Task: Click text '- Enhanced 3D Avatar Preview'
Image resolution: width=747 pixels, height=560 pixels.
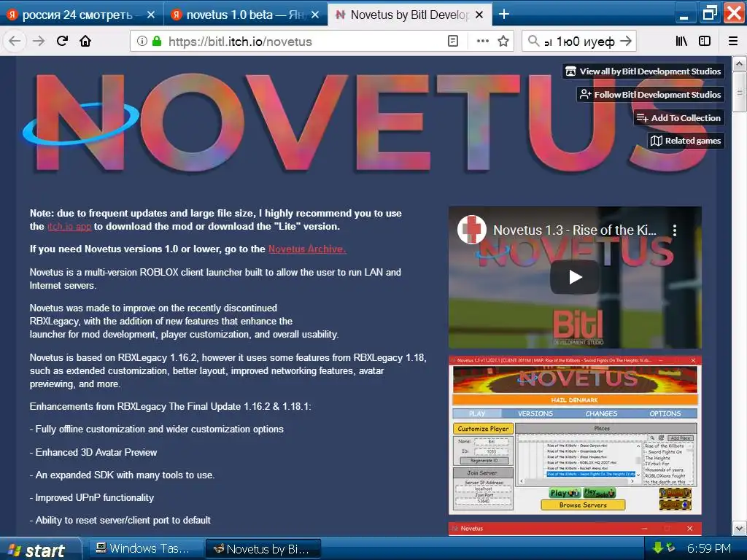Action: click(x=93, y=452)
